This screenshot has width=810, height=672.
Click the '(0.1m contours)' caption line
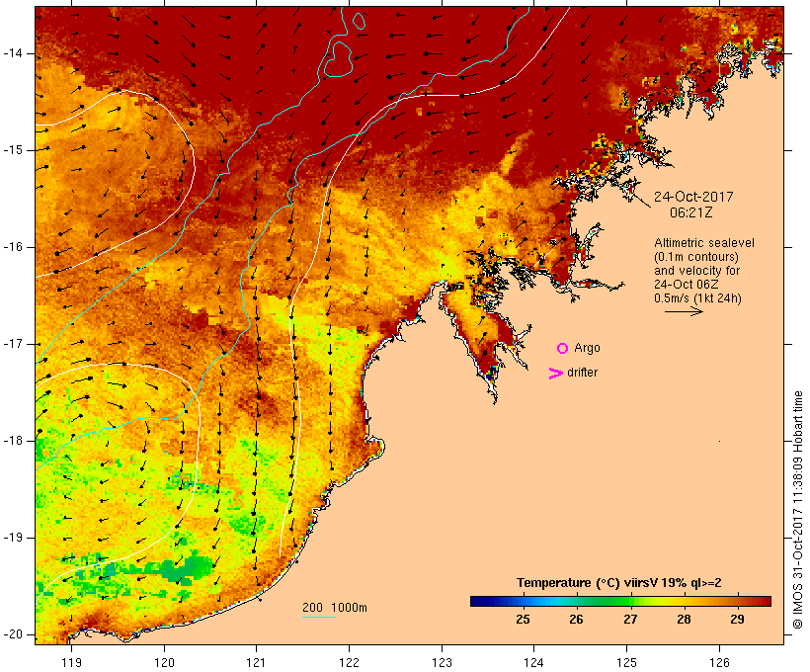pyautogui.click(x=695, y=257)
